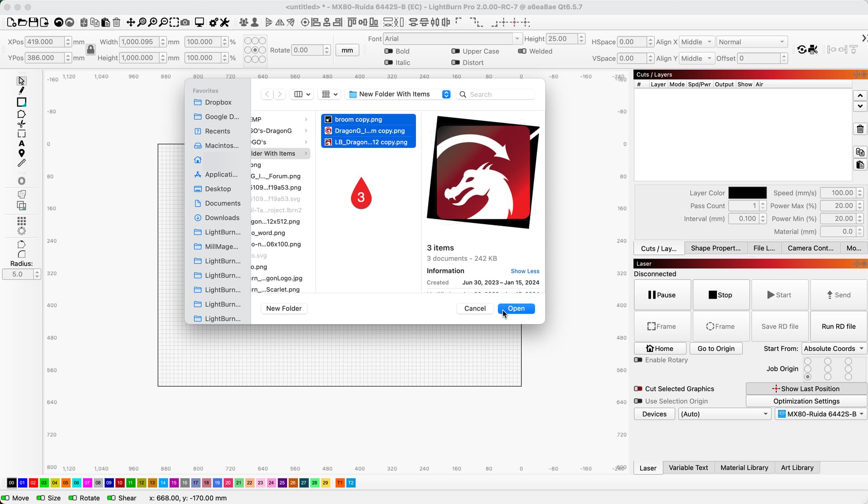Toggle the Distort switch

(455, 62)
